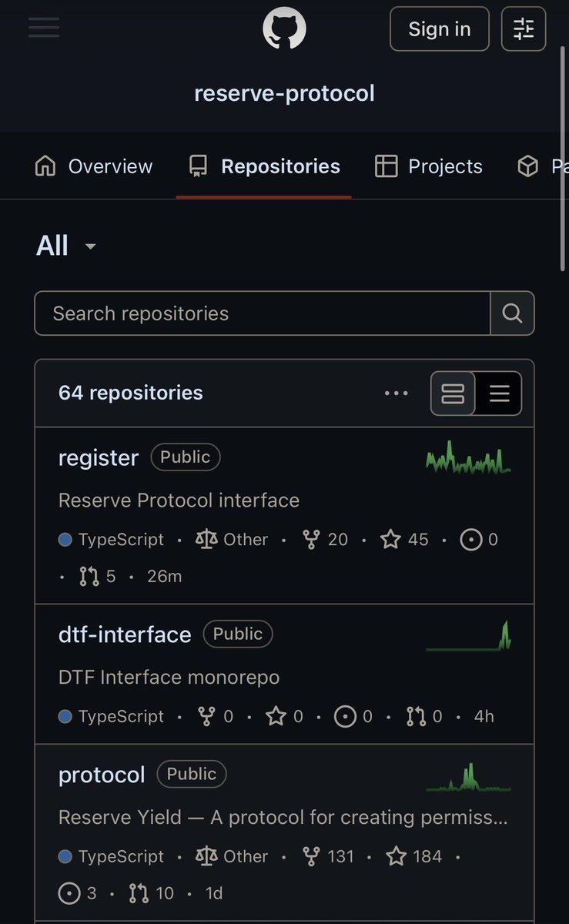
Task: Click the "Reserve Yield" protocol description text
Action: point(283,817)
